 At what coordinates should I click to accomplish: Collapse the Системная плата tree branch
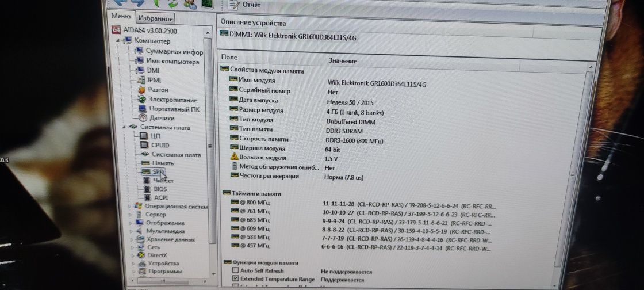(x=124, y=127)
